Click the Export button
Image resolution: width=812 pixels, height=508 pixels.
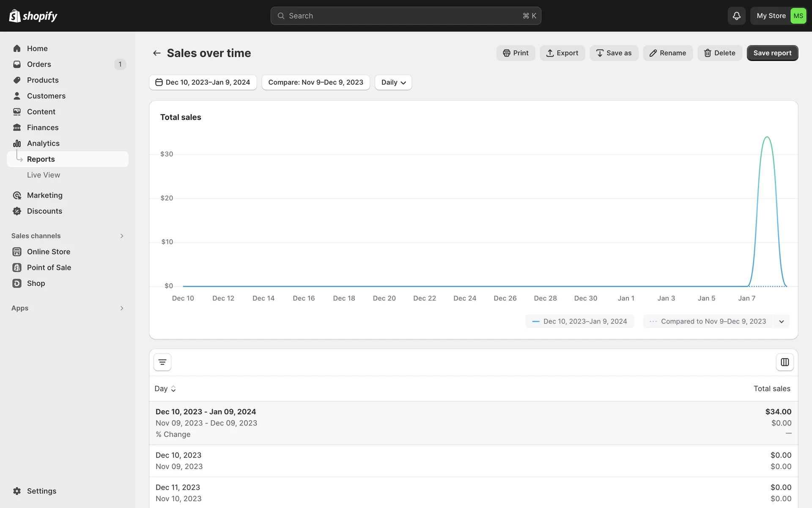(x=562, y=53)
